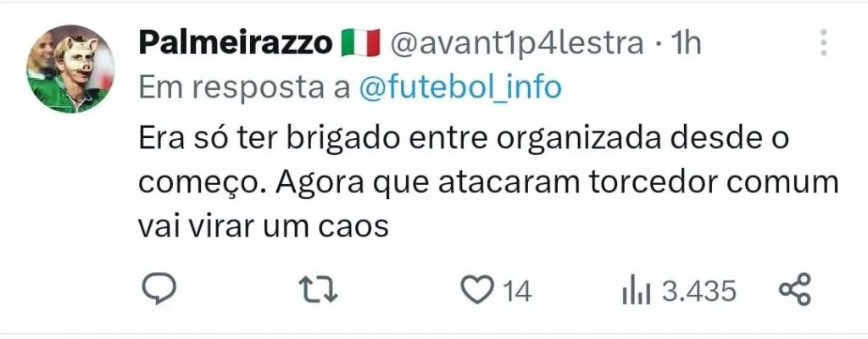Open the tweet body text
The height and width of the screenshot is (339, 868).
click(x=488, y=183)
